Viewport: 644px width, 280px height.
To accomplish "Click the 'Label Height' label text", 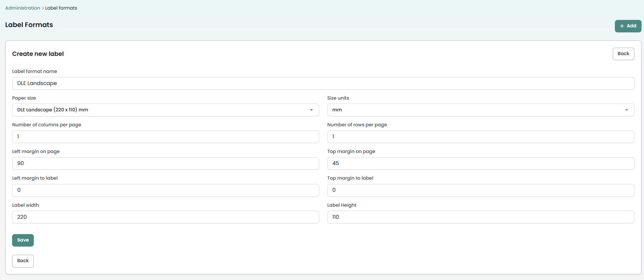I will click(342, 205).
